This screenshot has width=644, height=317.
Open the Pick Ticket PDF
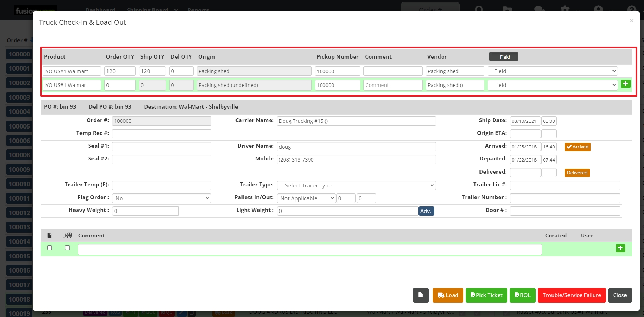click(x=486, y=295)
